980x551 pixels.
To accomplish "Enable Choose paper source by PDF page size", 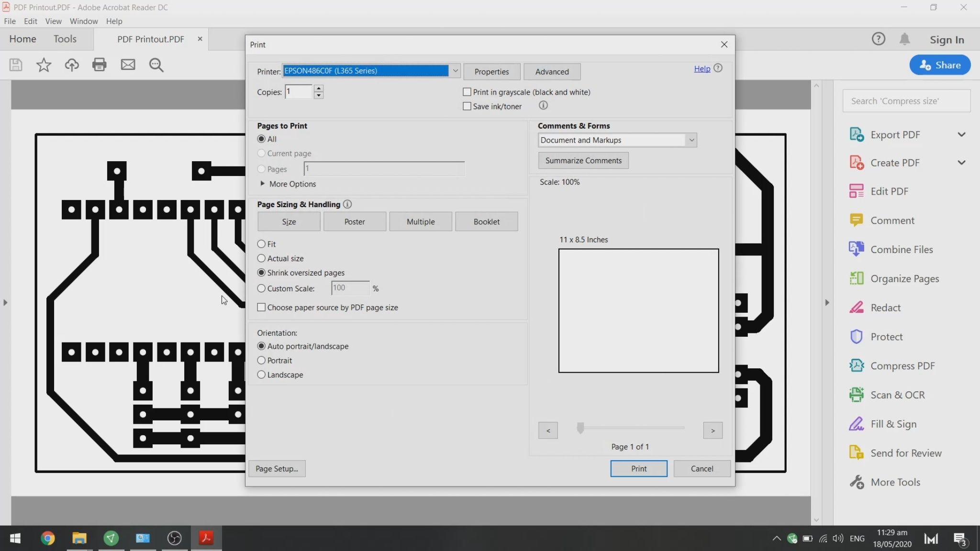I will pyautogui.click(x=261, y=307).
